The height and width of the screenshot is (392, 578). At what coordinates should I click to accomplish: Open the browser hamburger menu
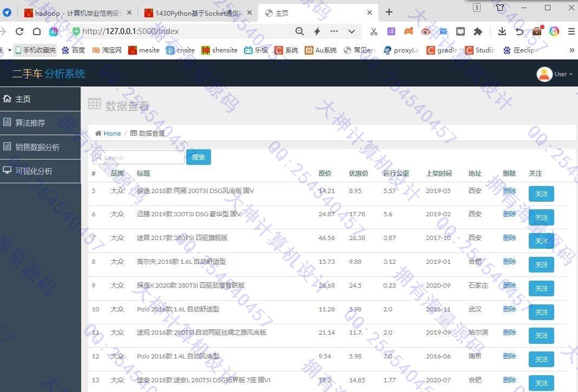(572, 31)
